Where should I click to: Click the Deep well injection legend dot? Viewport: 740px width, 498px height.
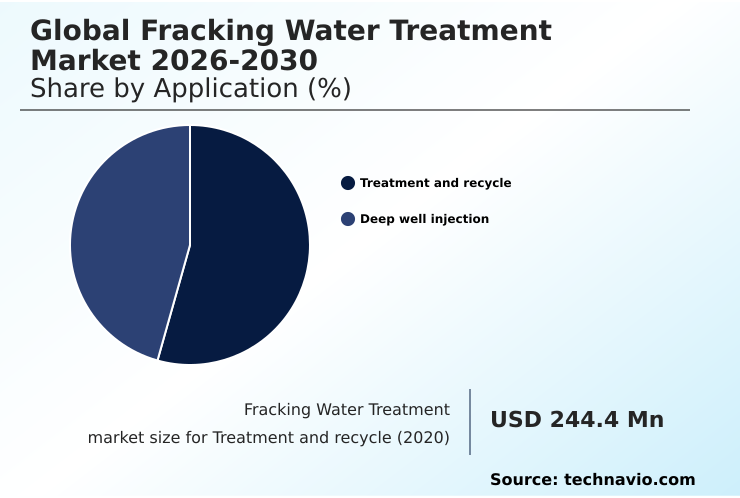click(348, 219)
